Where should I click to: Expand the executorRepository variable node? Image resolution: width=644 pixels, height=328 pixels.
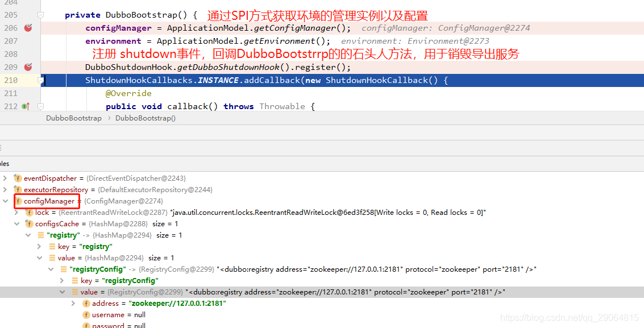(5, 190)
